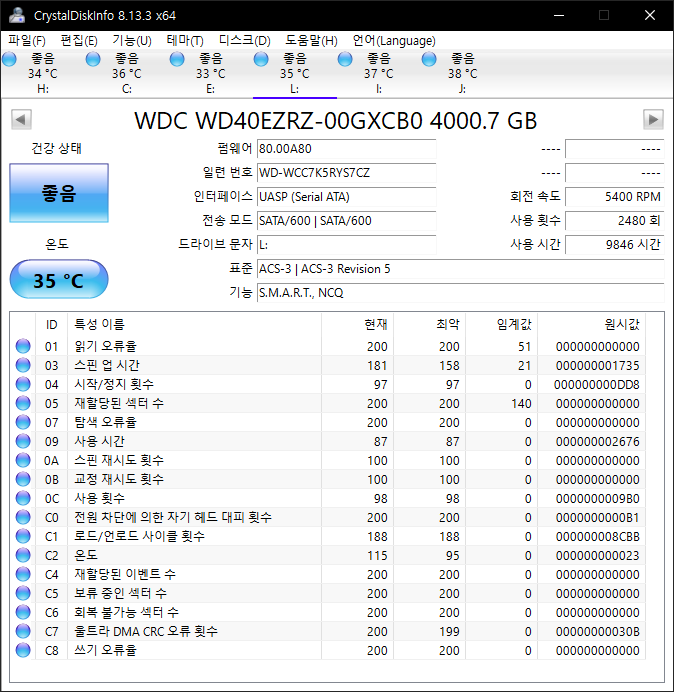Click the 현재 column header
This screenshot has height=692, width=674.
click(358, 324)
